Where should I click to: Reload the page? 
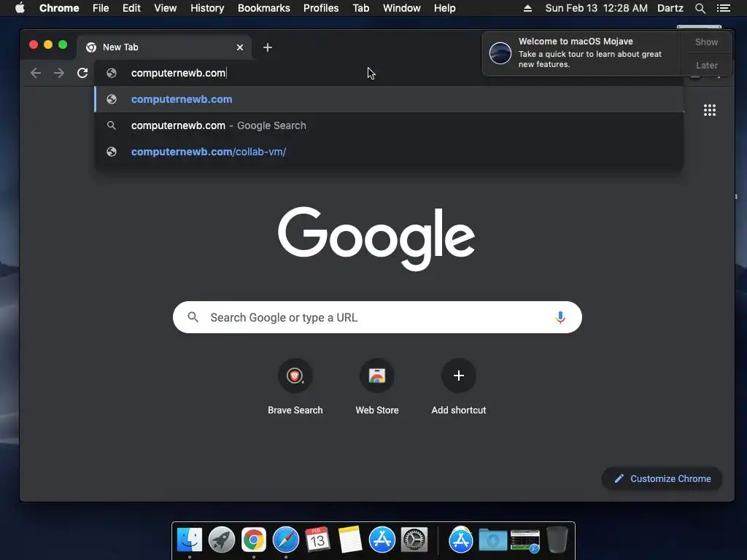click(x=82, y=73)
